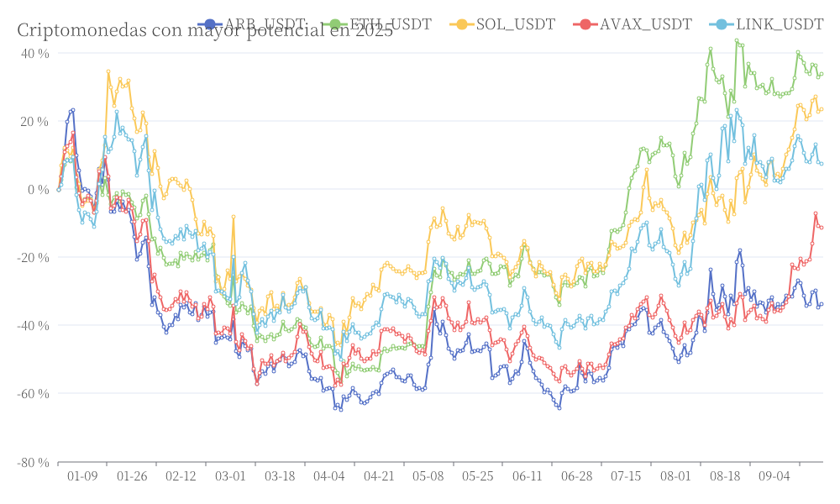840x504 pixels.
Task: Hide the ETH_USDT series via legend label
Action: pos(391,24)
